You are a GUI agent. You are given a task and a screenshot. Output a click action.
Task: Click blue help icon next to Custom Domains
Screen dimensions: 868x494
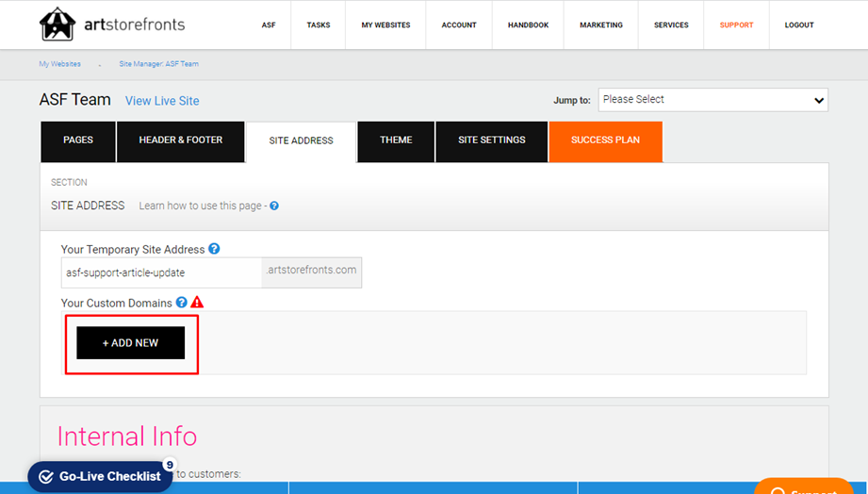coord(182,303)
